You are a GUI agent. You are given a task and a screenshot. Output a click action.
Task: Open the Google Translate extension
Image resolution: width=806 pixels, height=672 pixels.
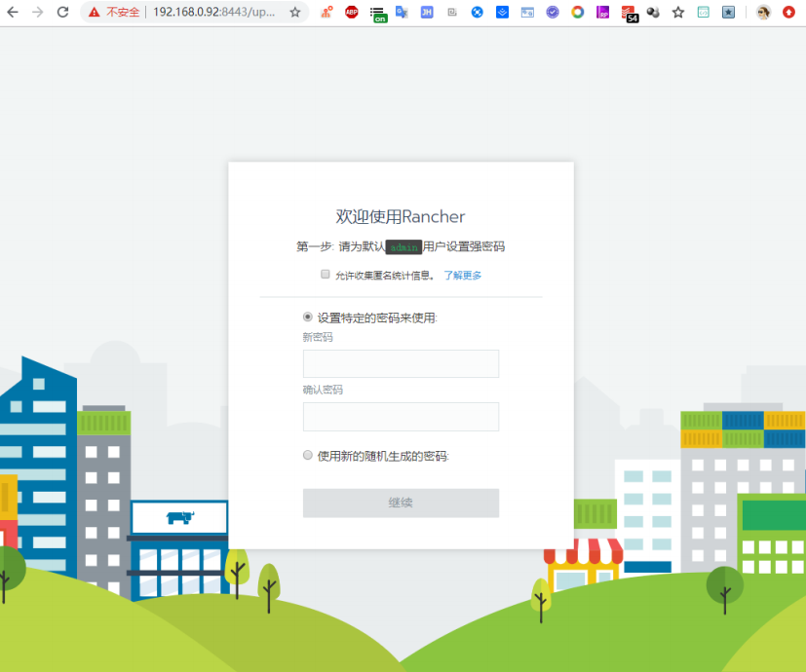(x=402, y=12)
